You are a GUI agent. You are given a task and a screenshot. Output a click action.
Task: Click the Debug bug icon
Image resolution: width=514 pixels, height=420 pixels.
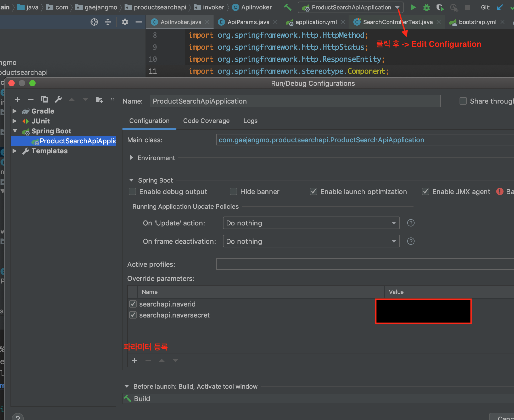coord(426,7)
